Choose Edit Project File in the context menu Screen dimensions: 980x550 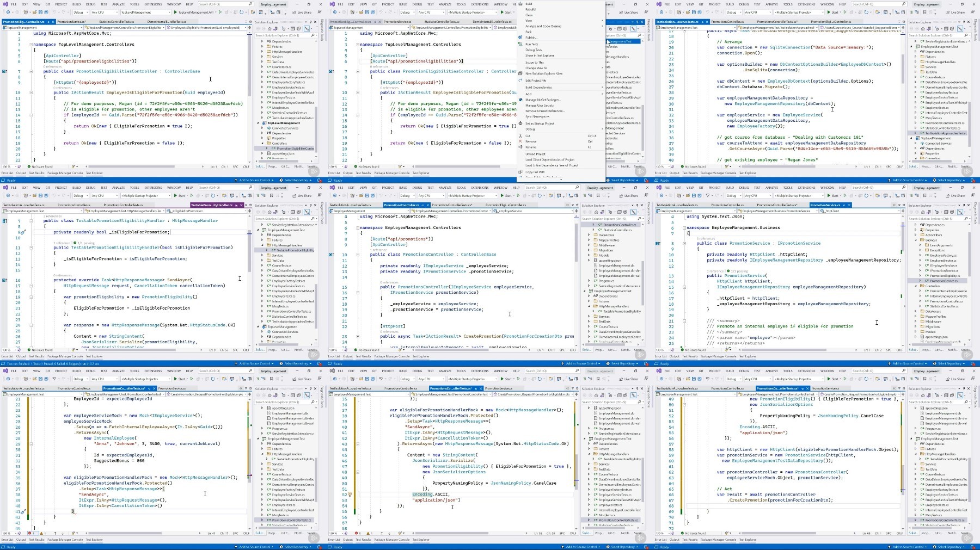pyautogui.click(x=561, y=81)
